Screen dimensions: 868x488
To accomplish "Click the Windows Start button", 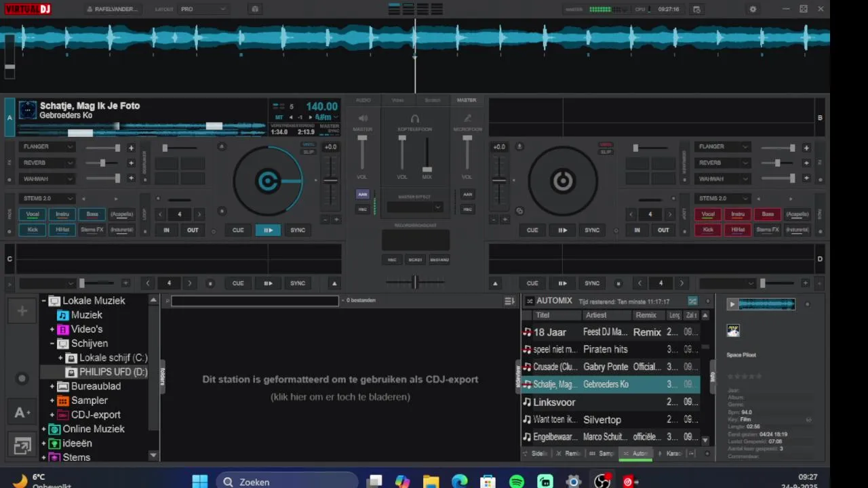I will click(x=200, y=481).
